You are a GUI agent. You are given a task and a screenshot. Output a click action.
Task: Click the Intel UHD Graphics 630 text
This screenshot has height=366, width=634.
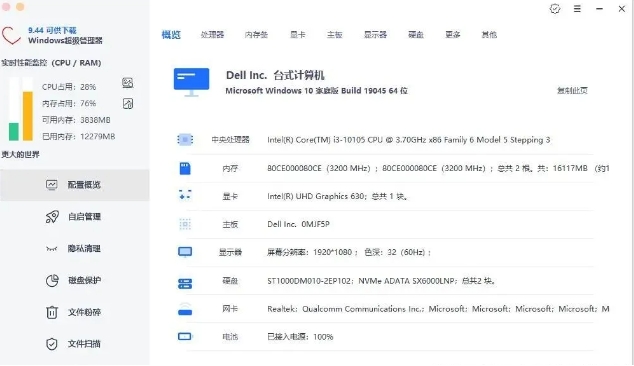coord(337,197)
